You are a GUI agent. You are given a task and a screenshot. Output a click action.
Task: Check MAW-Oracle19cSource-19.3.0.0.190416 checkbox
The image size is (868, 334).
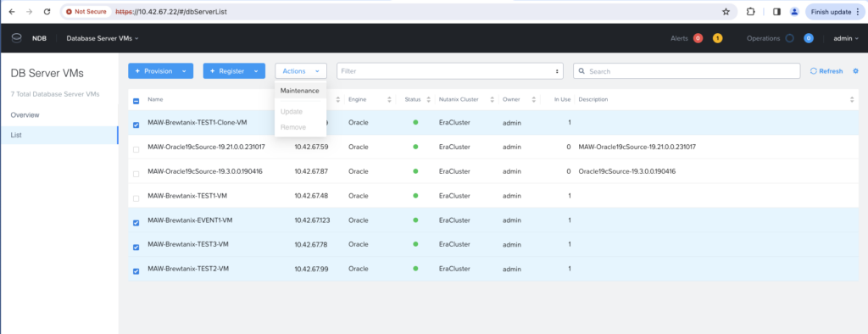tap(136, 174)
